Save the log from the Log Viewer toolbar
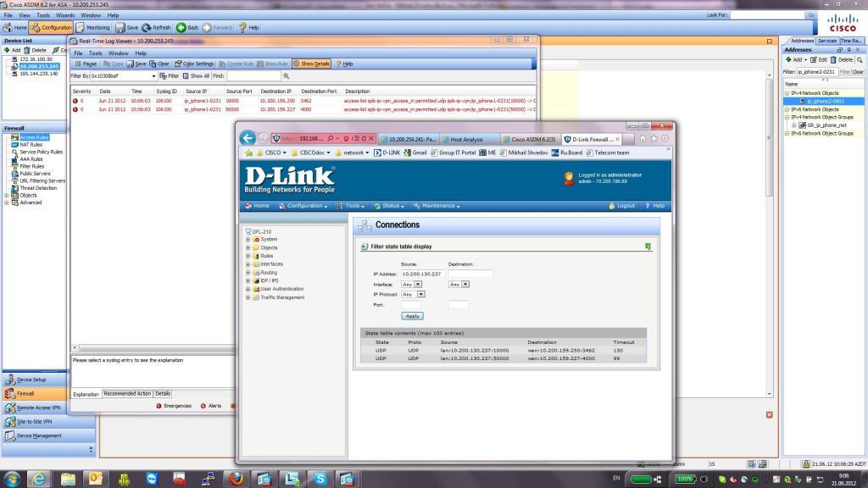This screenshot has width=868, height=488. click(136, 64)
